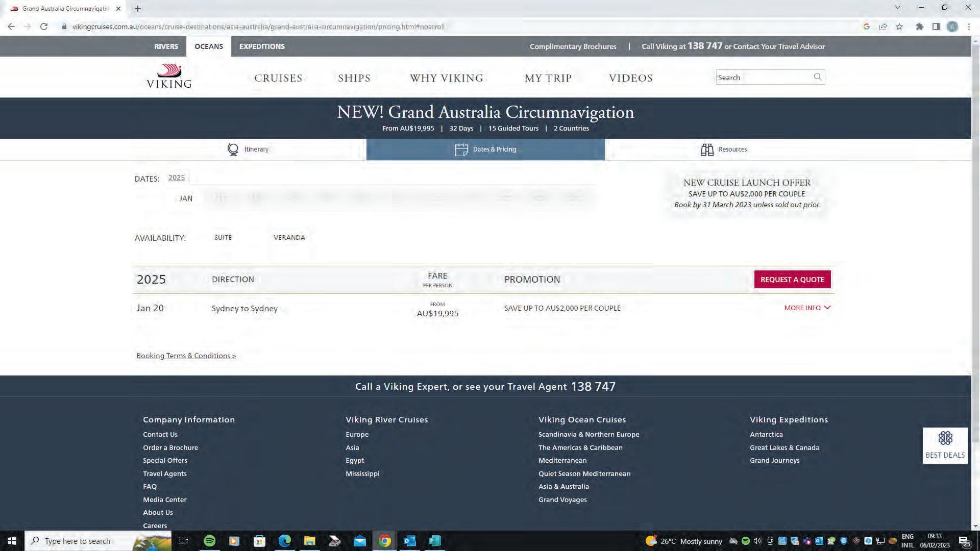Select the JAN month filter
This screenshot has width=980, height=551.
[186, 198]
